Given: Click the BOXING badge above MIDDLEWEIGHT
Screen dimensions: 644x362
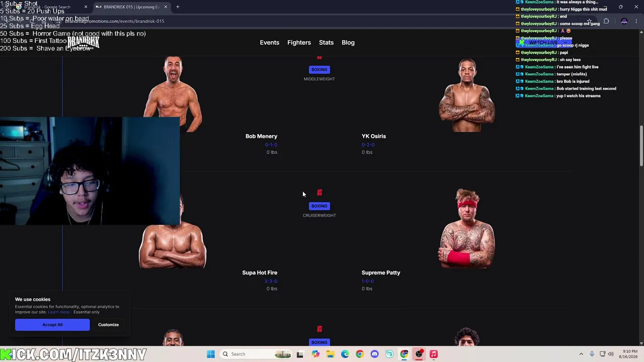Looking at the screenshot, I should (x=319, y=70).
